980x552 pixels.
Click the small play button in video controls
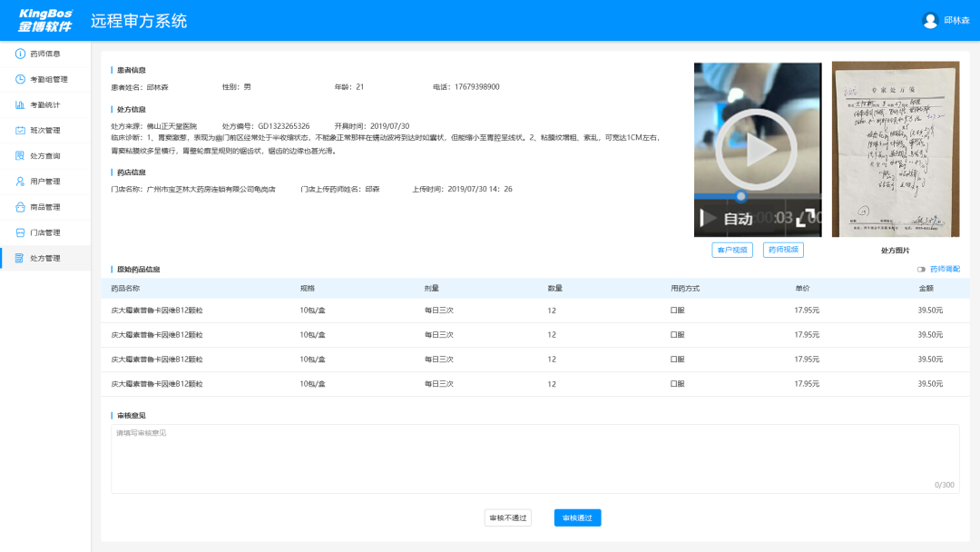(709, 219)
